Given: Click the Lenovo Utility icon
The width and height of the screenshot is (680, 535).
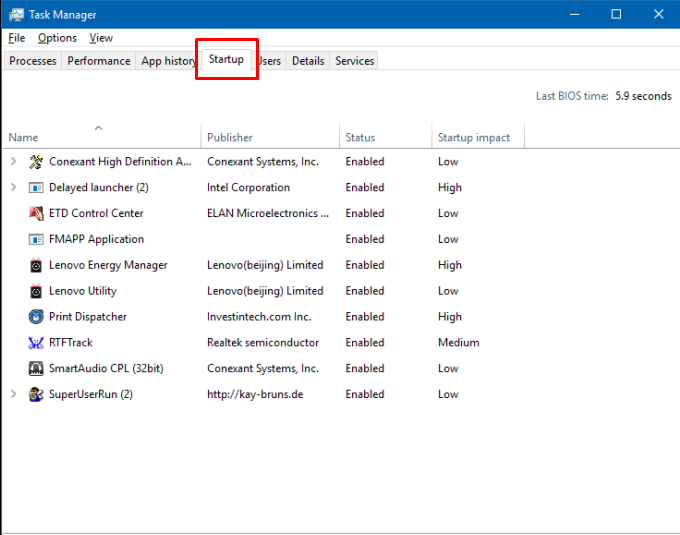Looking at the screenshot, I should point(36,291).
